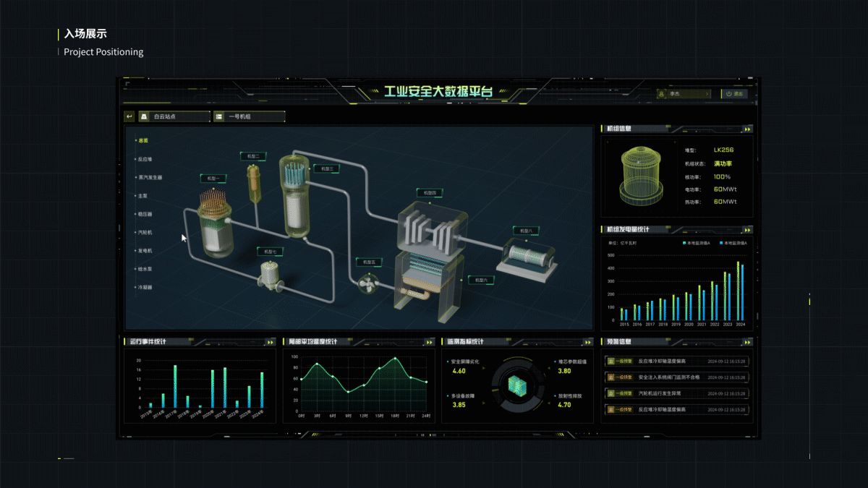Select 汽轮机 in the equipment list
This screenshot has height=488, width=868.
click(x=145, y=232)
